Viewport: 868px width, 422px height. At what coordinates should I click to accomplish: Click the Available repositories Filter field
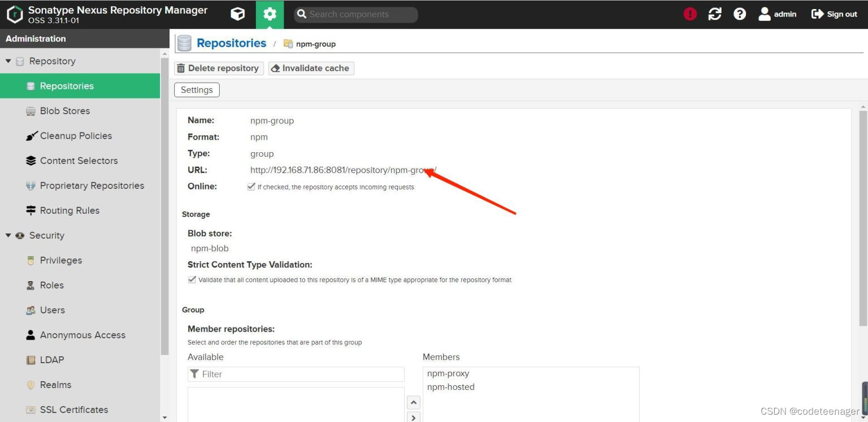296,374
